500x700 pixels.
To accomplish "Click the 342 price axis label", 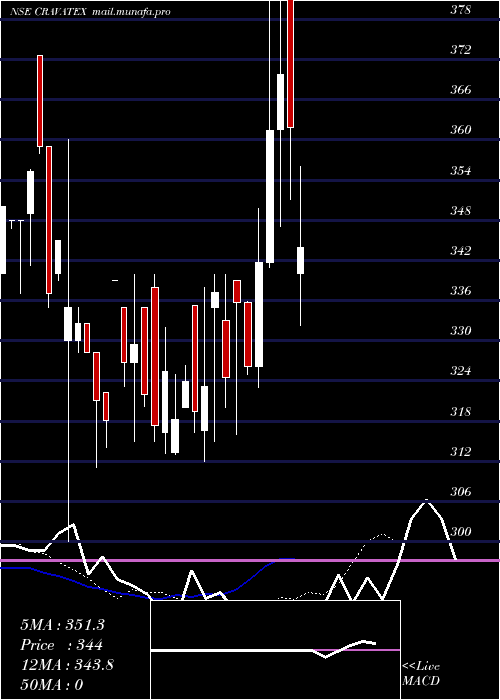I will tap(460, 251).
